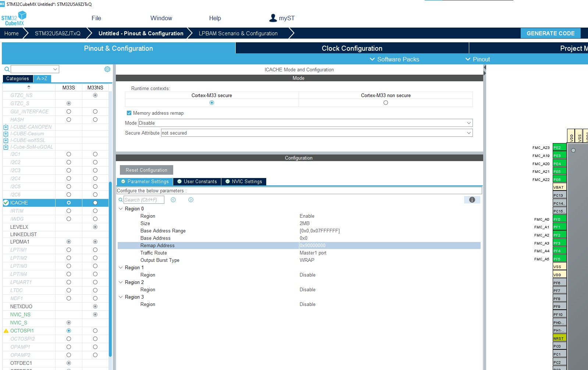Click the parameter search magnifier icon
This screenshot has width=588, height=370.
(x=121, y=200)
